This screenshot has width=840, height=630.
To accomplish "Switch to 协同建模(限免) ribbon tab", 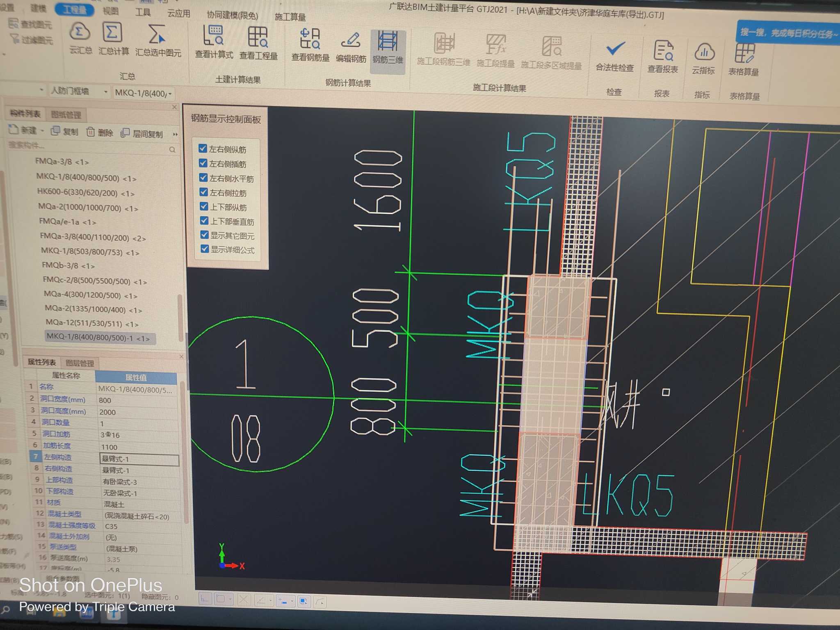I will coord(233,15).
